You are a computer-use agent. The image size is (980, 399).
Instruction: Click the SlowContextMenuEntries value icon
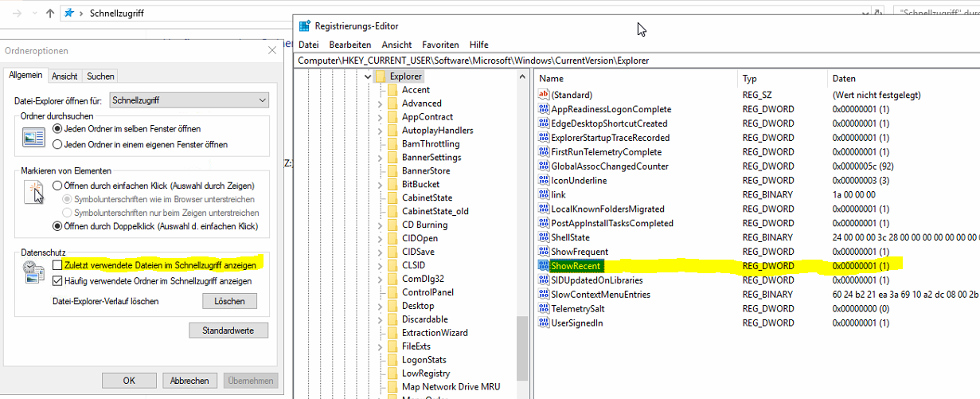coord(544,295)
